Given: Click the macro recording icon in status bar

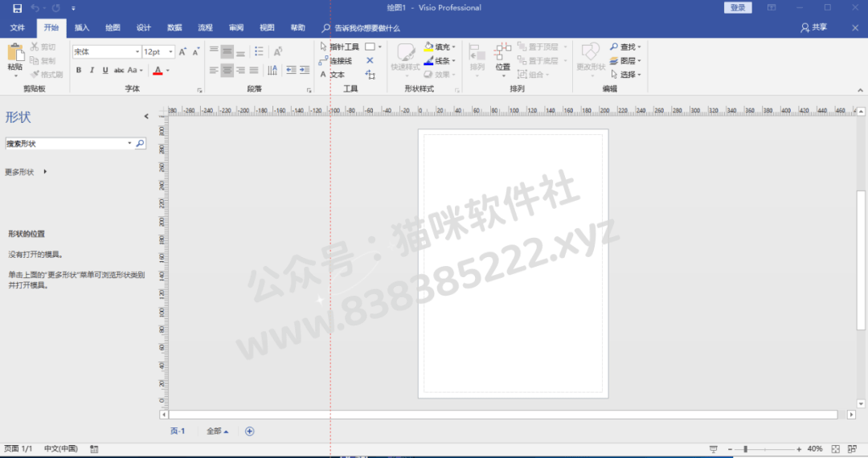Looking at the screenshot, I should 94,449.
